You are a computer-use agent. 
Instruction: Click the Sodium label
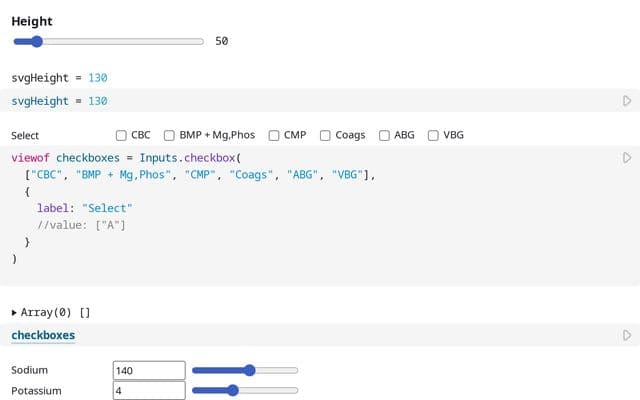pos(29,370)
